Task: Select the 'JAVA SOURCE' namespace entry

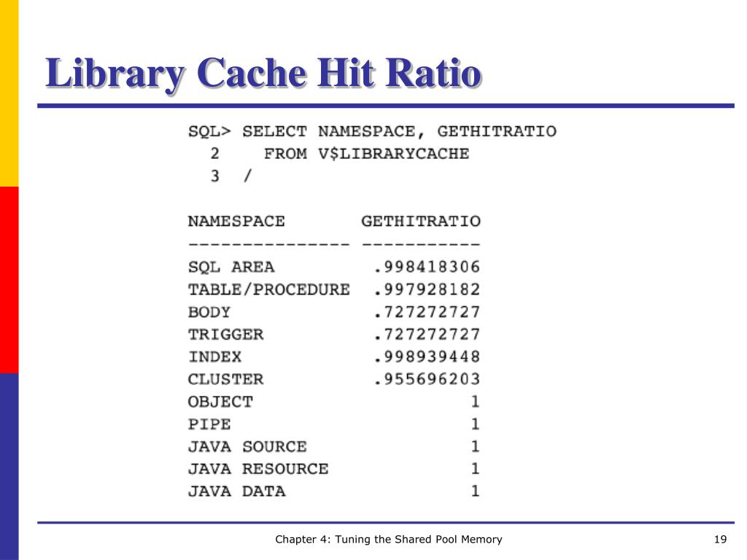Action: pos(247,447)
